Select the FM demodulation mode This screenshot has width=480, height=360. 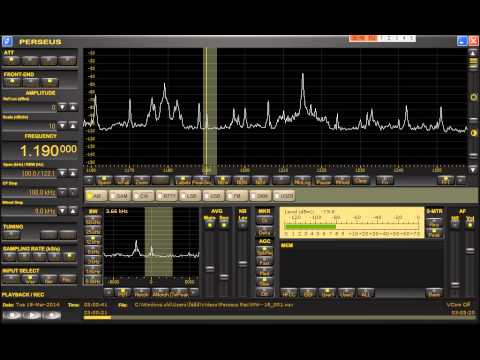click(x=237, y=196)
